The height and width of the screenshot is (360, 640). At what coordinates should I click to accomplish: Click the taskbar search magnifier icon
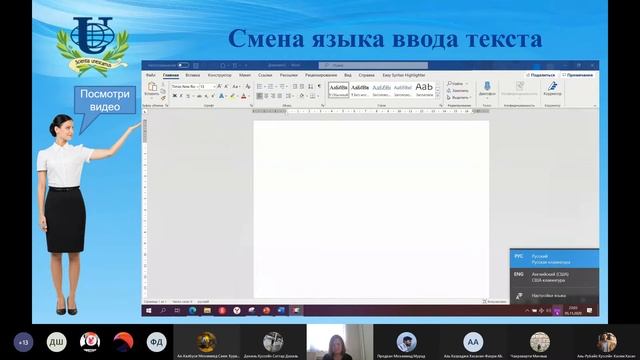point(163,311)
